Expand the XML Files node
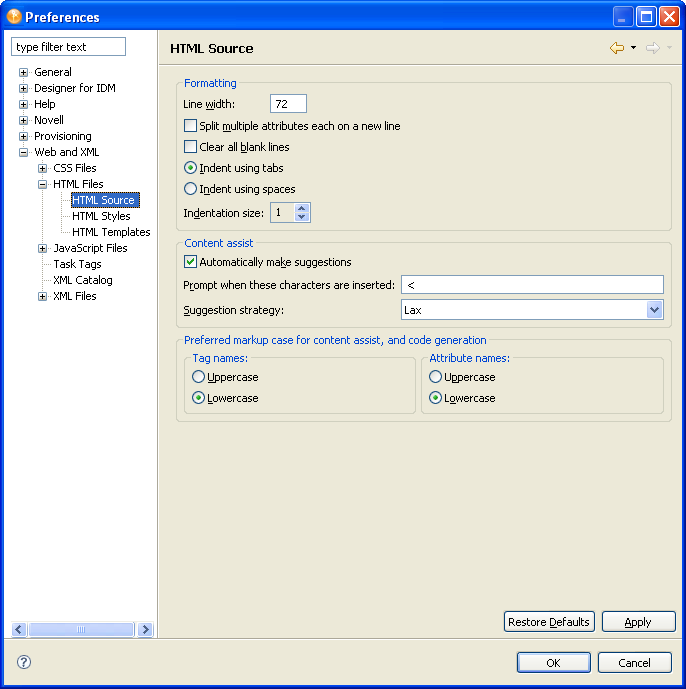This screenshot has height=689, width=686. click(x=43, y=297)
